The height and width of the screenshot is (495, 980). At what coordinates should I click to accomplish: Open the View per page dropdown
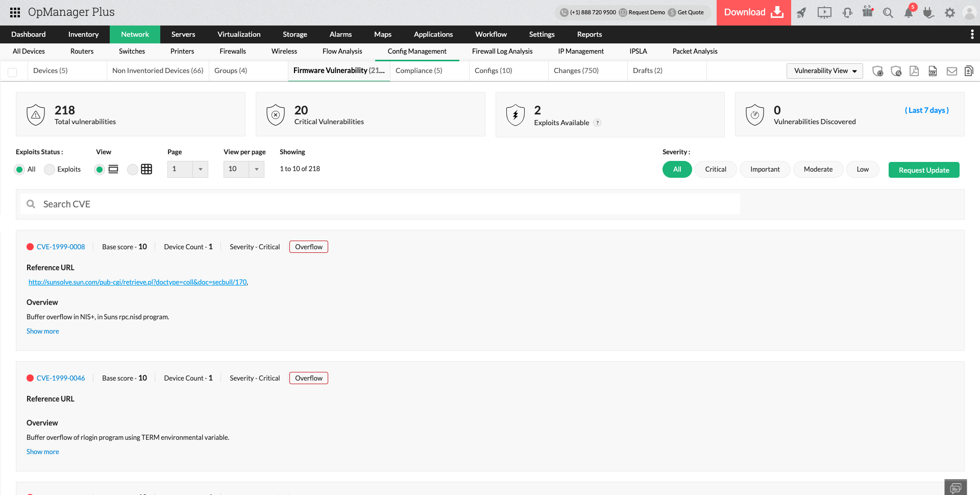[243, 169]
